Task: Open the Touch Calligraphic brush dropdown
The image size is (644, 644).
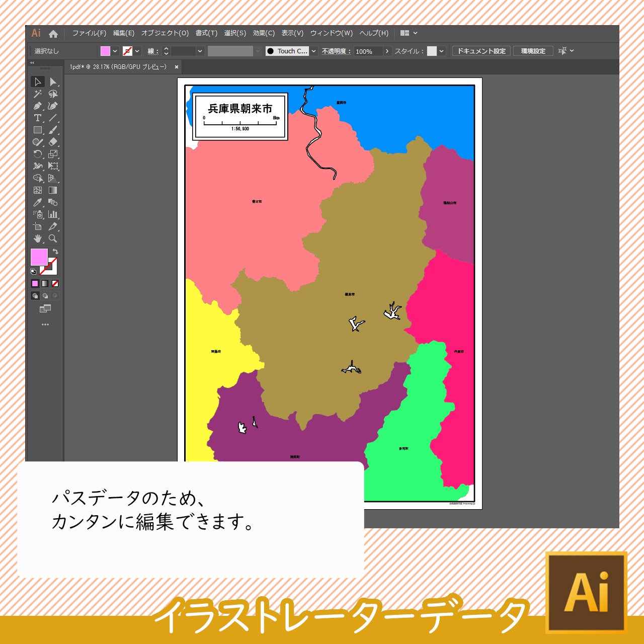Action: tap(313, 51)
